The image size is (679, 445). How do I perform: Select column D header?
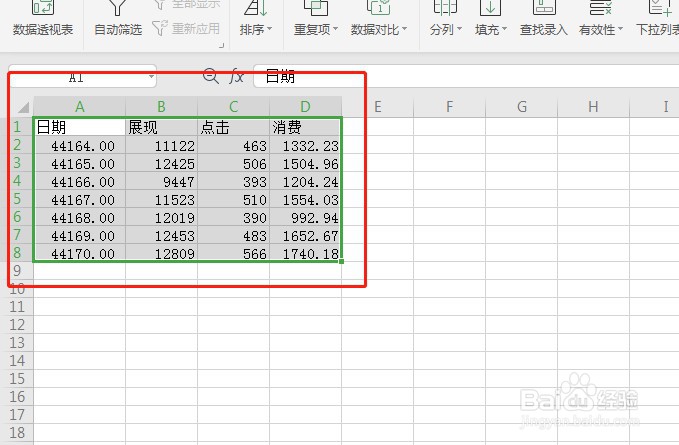pos(305,106)
